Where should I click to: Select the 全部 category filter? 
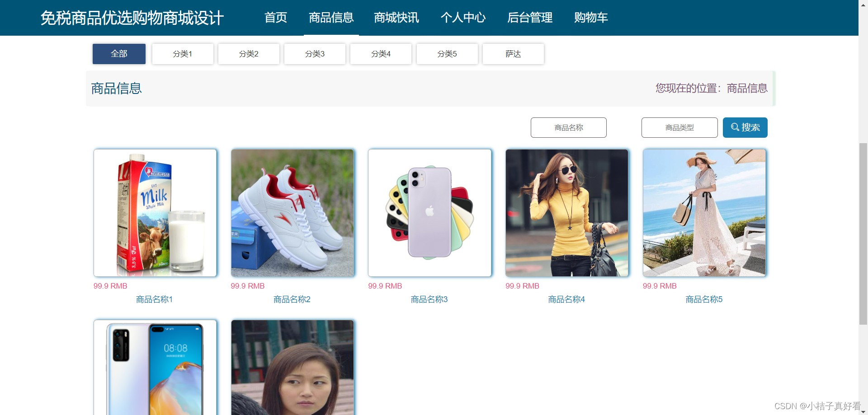point(119,54)
